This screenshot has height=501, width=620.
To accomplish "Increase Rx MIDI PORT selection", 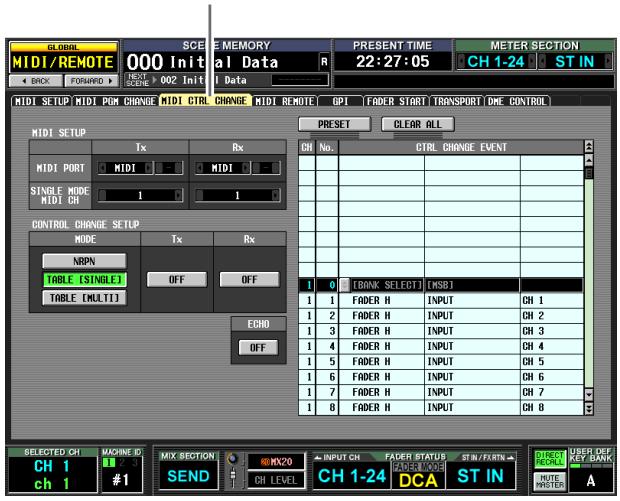I will 246,168.
